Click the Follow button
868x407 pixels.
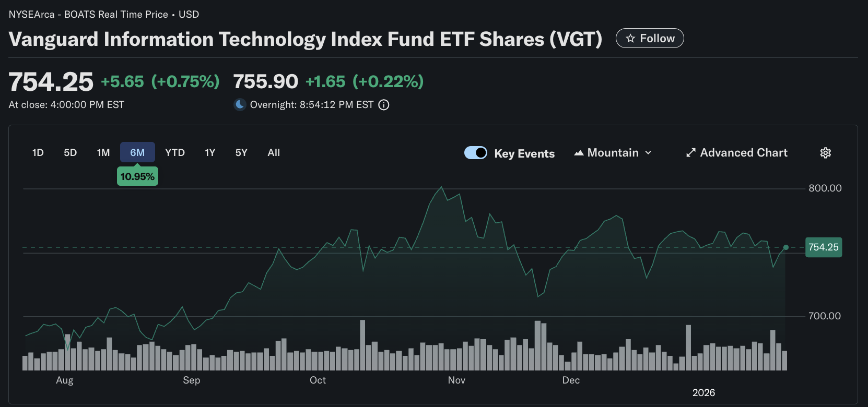coord(650,38)
